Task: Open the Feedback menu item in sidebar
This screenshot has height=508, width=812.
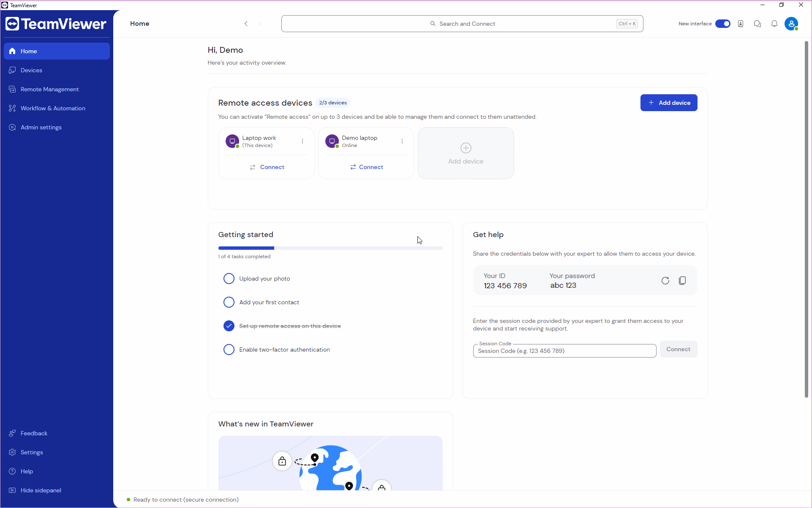Action: tap(33, 433)
